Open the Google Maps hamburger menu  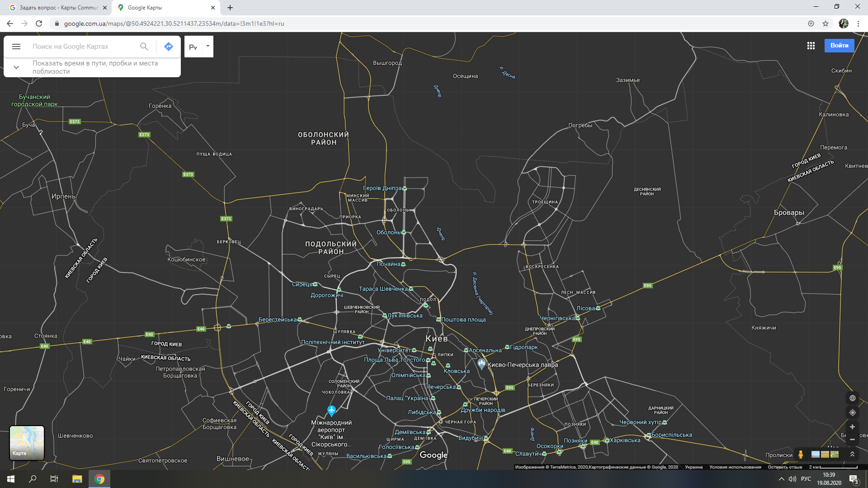click(x=16, y=47)
